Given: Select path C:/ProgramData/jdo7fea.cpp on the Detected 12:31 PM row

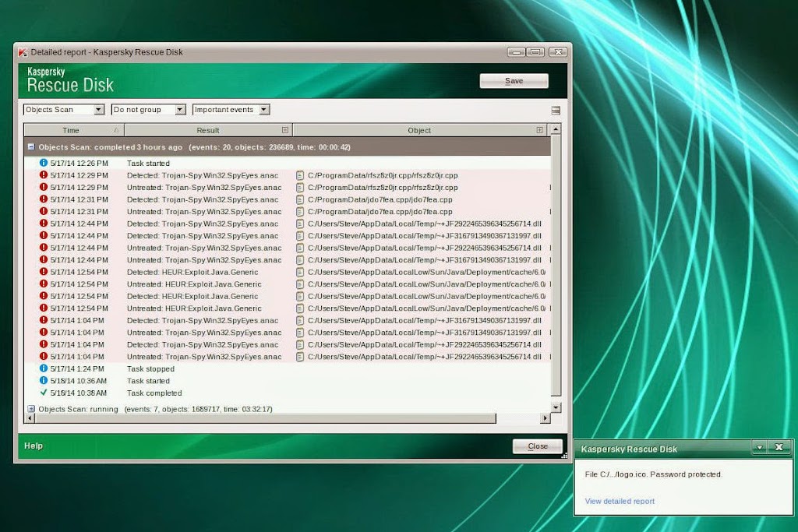Looking at the screenshot, I should [x=380, y=199].
